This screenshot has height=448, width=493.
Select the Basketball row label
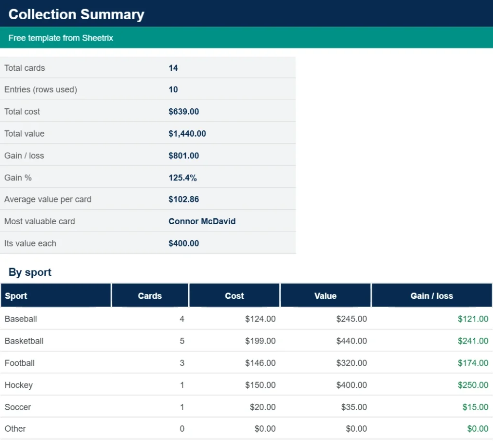pos(24,341)
